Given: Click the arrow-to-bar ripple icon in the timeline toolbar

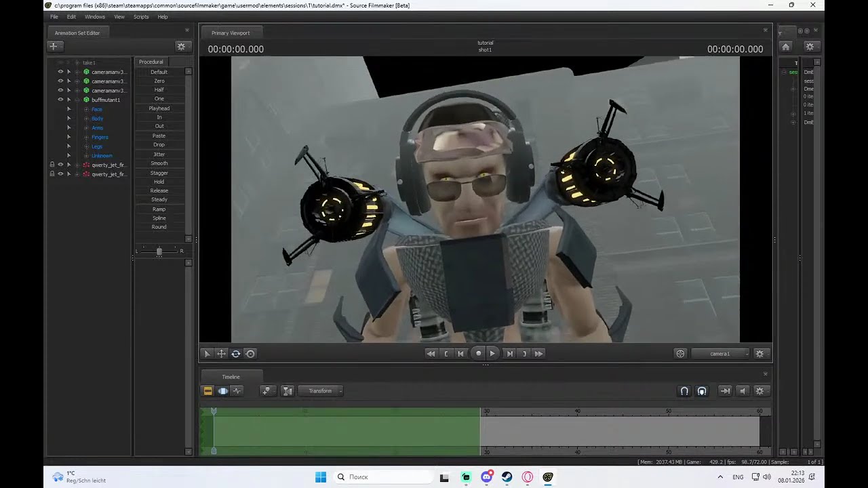Looking at the screenshot, I should 725,391.
